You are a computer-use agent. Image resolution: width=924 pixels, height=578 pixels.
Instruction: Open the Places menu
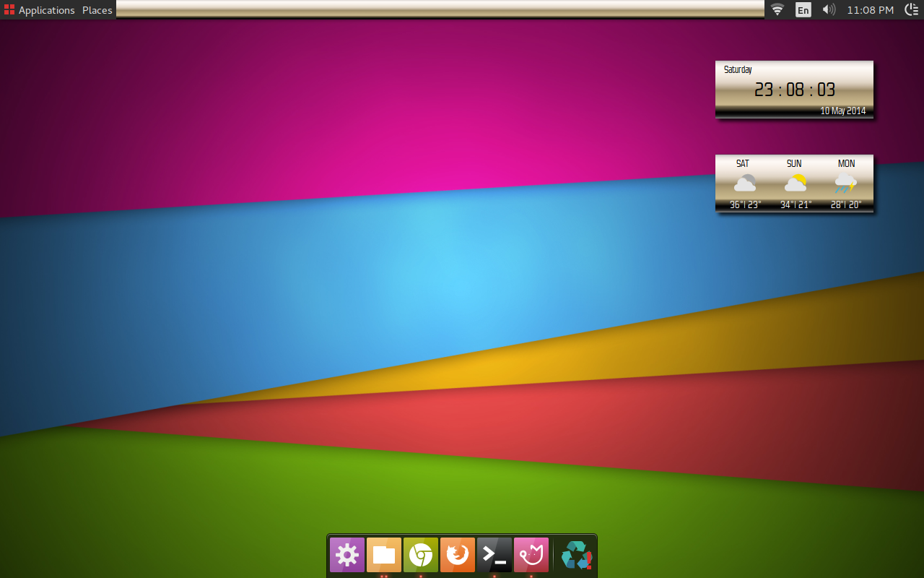[97, 10]
